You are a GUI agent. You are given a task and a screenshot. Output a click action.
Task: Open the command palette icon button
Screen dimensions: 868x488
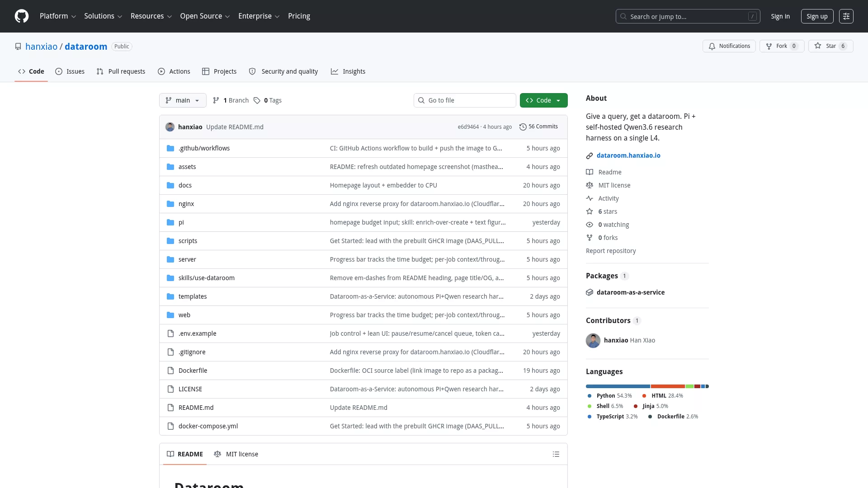846,16
